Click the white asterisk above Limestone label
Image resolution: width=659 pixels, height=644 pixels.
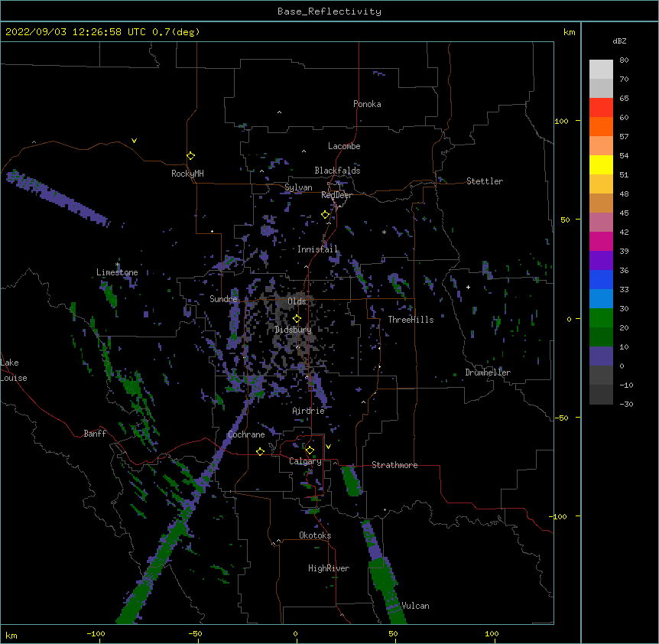(x=117, y=265)
